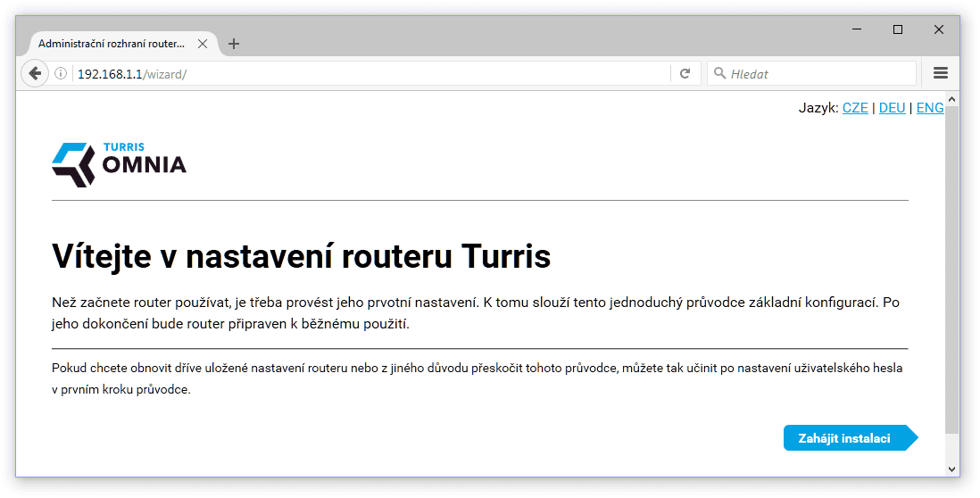The image size is (980, 498).
Task: Reload the page with the refresh icon
Action: 685,74
